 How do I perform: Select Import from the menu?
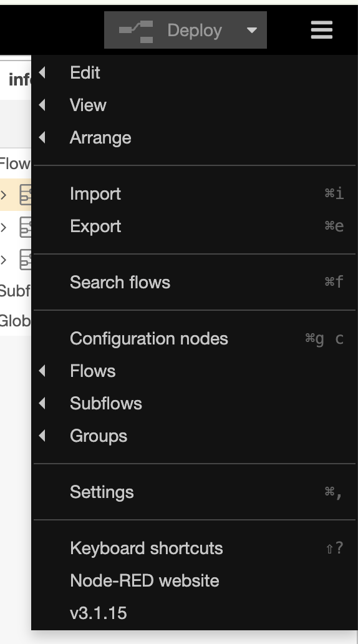tap(194, 193)
